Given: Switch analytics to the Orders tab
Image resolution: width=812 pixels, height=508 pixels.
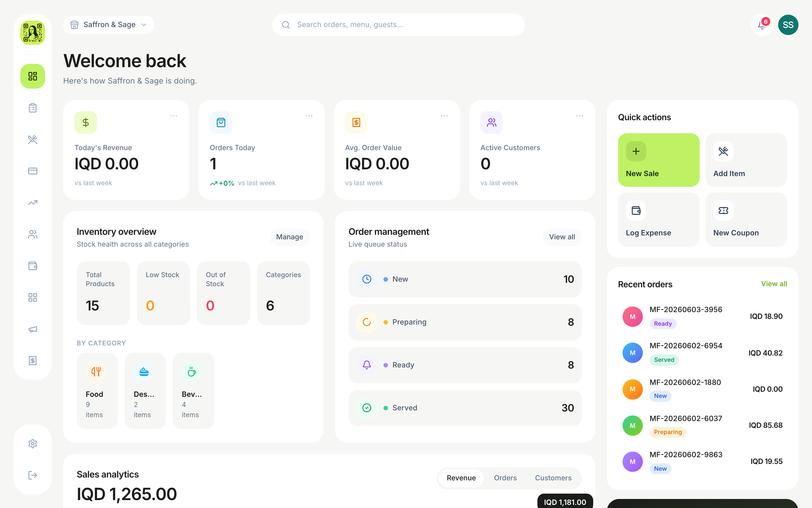Looking at the screenshot, I should (x=505, y=478).
